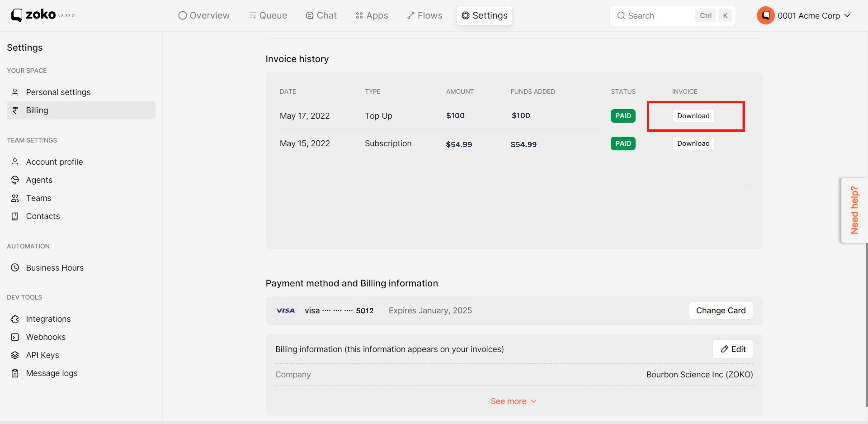868x424 pixels.
Task: Click the Integrations puzzle icon
Action: pos(15,319)
